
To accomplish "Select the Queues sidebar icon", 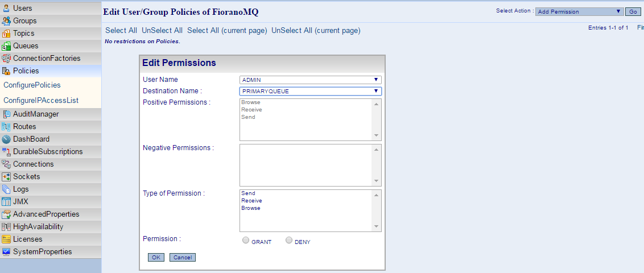I will click(x=6, y=46).
